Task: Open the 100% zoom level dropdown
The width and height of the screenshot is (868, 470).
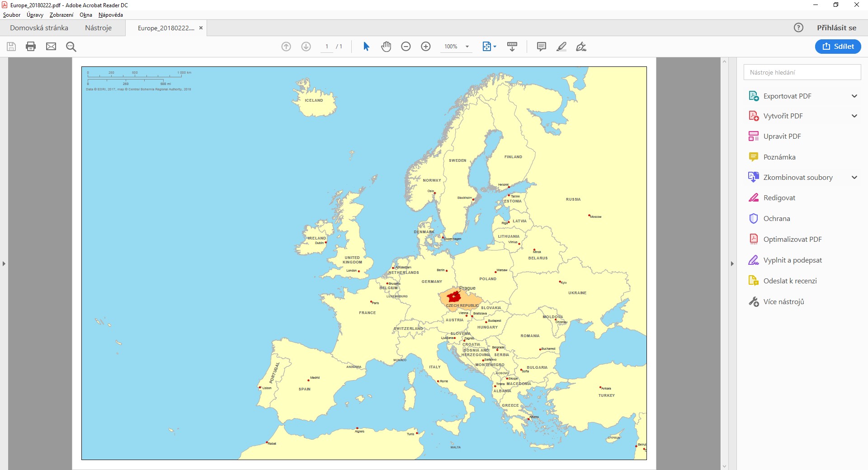Action: [x=467, y=47]
